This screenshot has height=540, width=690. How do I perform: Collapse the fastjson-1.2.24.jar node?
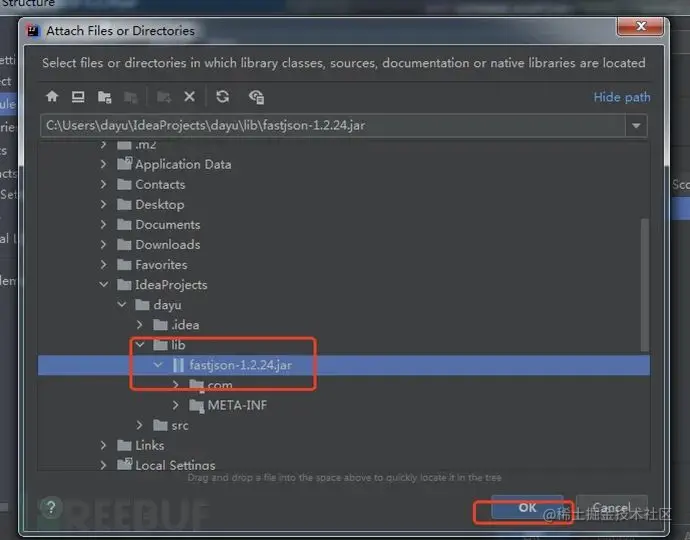tap(158, 365)
